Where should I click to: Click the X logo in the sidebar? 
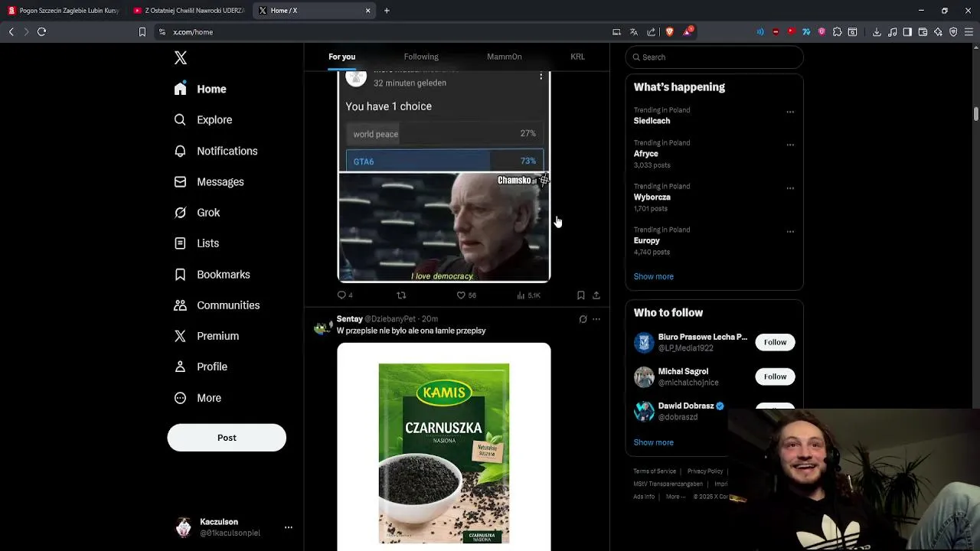click(181, 58)
